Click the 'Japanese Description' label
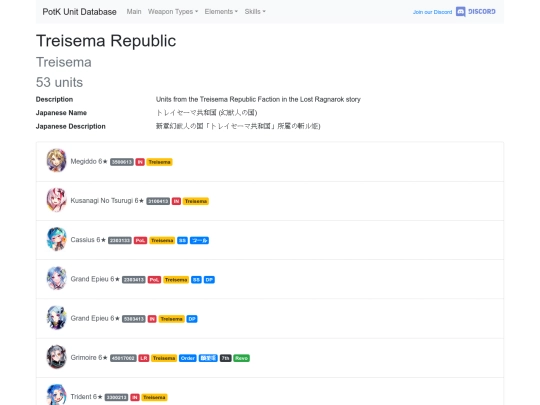 [71, 126]
